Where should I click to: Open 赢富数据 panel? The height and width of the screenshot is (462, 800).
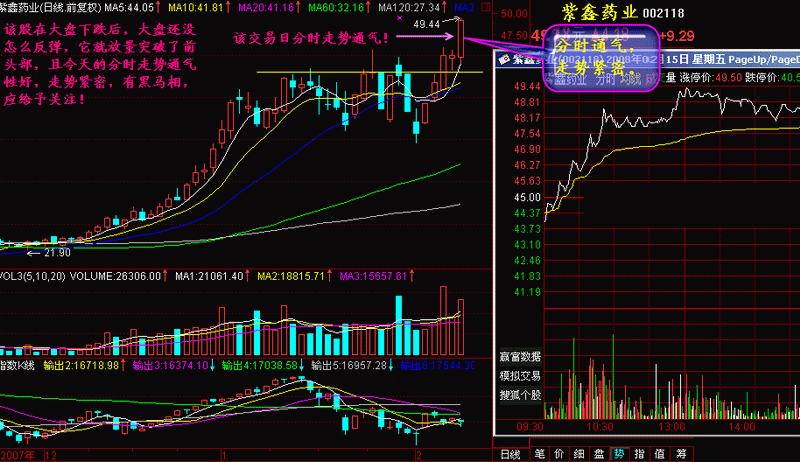519,356
